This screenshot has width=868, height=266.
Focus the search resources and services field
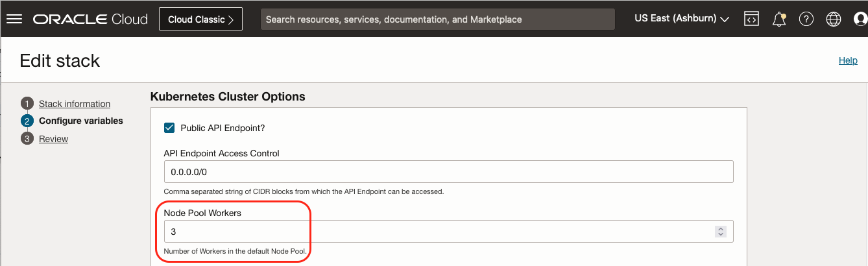pyautogui.click(x=437, y=19)
